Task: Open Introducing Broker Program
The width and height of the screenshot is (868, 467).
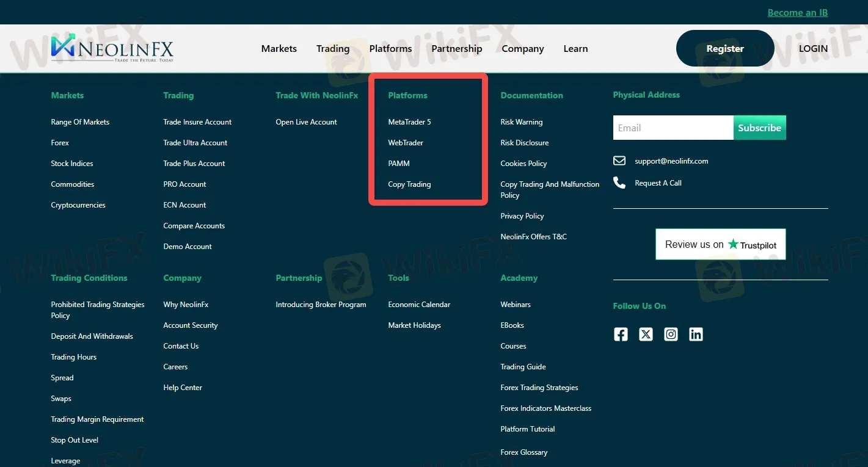Action: click(321, 305)
